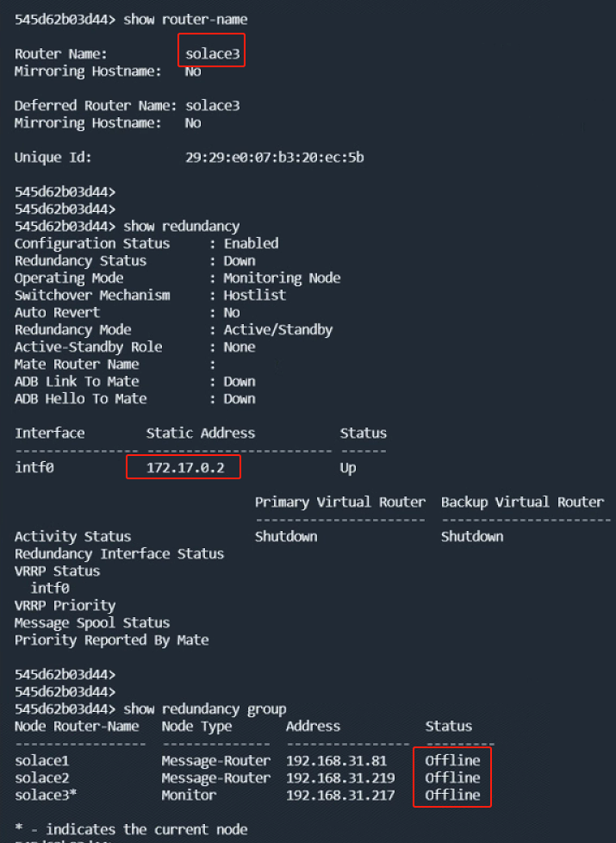Click the 'show redundancy' command line

click(127, 227)
